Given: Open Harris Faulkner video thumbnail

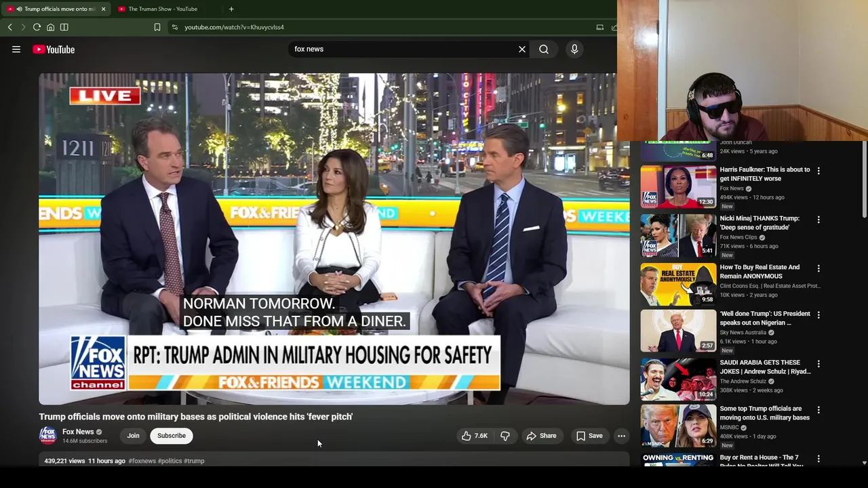Looking at the screenshot, I should click(x=678, y=186).
